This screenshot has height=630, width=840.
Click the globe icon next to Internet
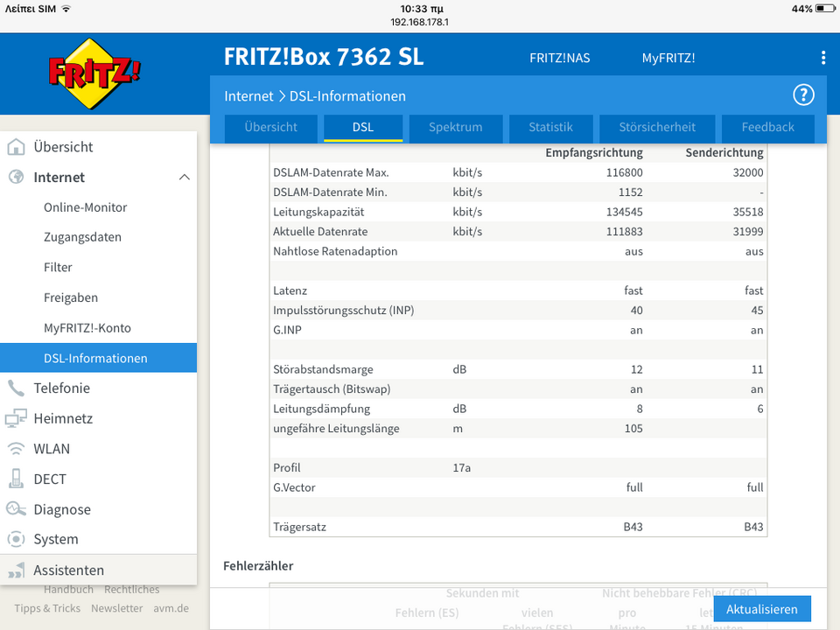(16, 177)
